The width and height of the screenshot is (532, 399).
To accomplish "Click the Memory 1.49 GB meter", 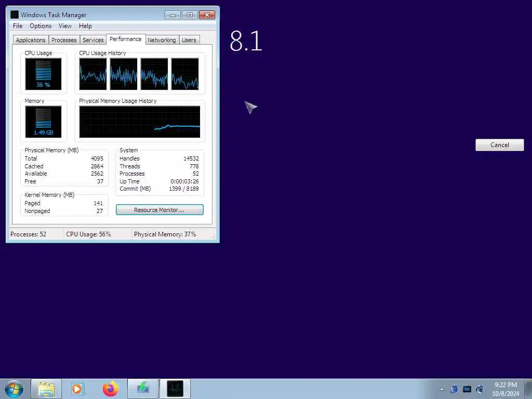I will pos(44,122).
